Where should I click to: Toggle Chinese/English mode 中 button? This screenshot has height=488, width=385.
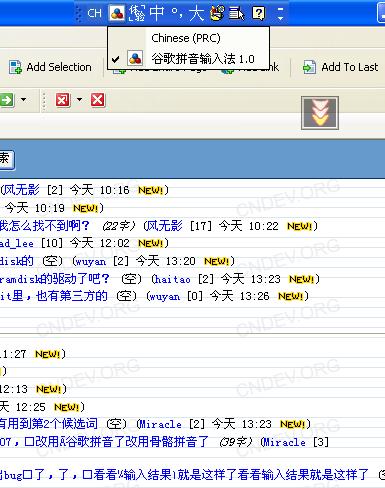tap(157, 13)
